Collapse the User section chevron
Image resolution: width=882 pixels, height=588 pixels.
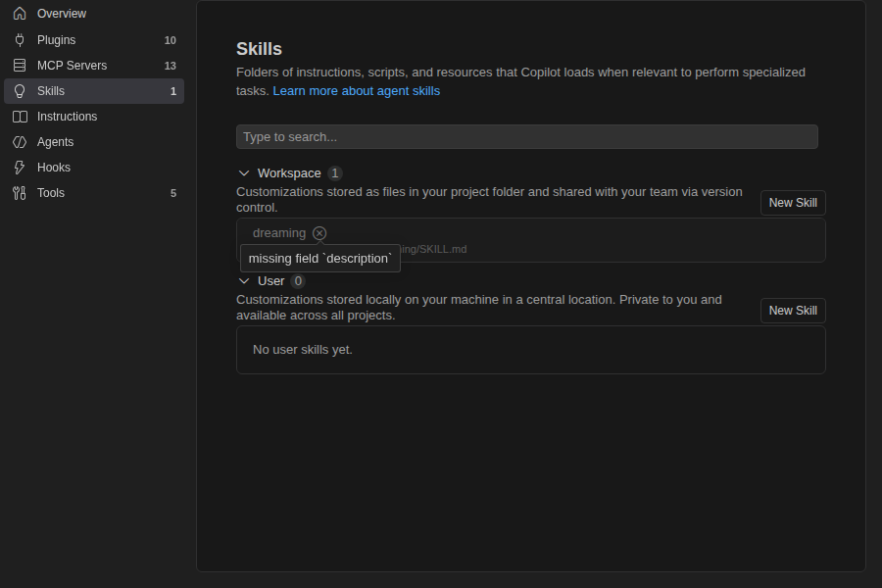point(244,281)
